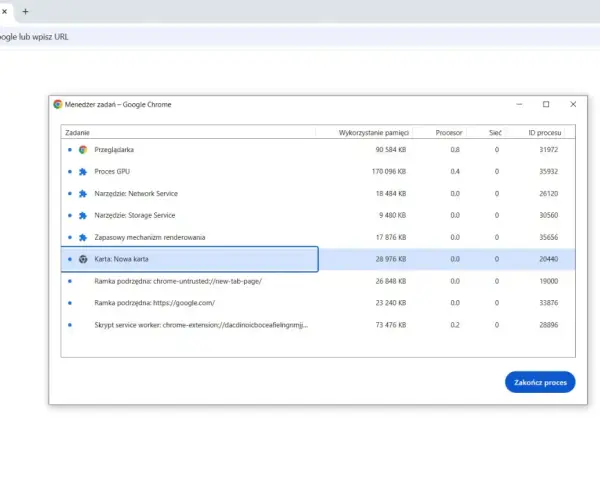Click the Chrome logo in the Task Manager title bar
This screenshot has height=480, width=600.
(58, 104)
